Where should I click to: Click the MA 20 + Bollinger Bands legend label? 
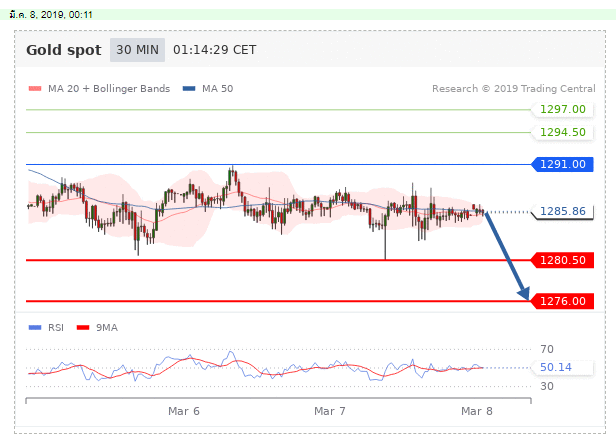pos(109,89)
